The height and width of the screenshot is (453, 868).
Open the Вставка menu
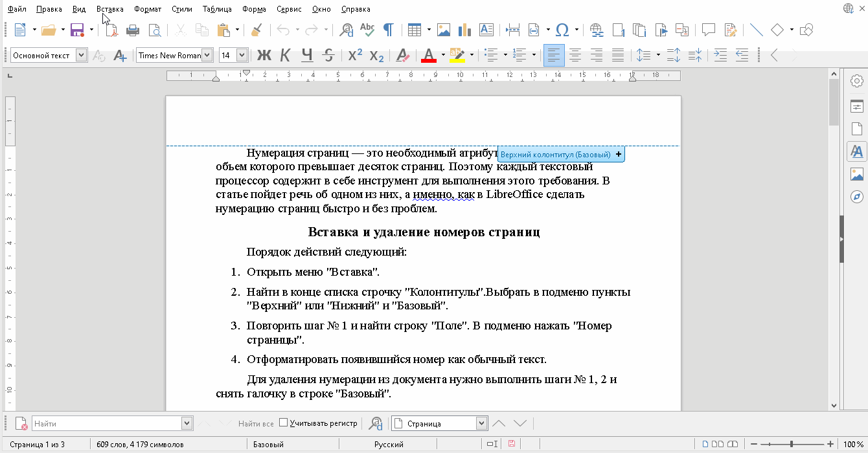tap(109, 9)
